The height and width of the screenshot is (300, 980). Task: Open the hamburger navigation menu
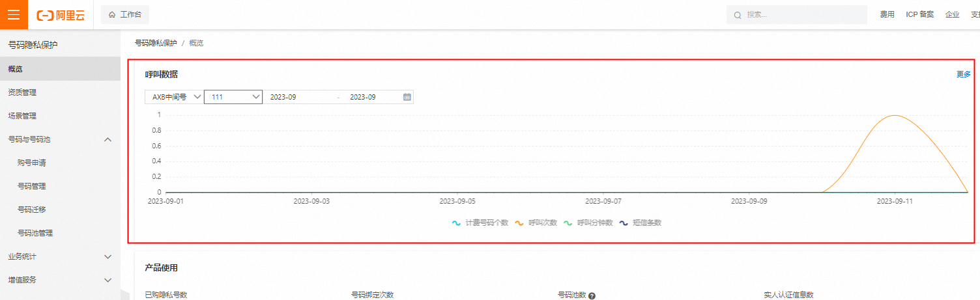(14, 14)
